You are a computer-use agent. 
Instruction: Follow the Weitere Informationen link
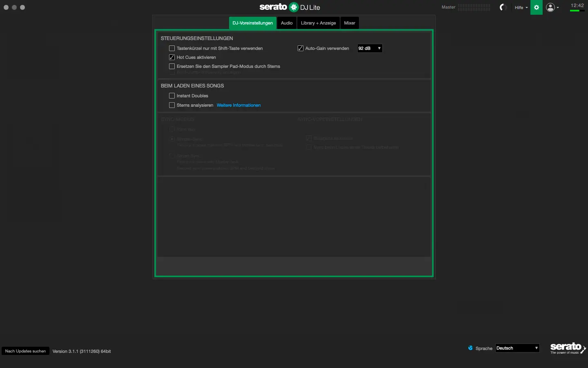(238, 105)
